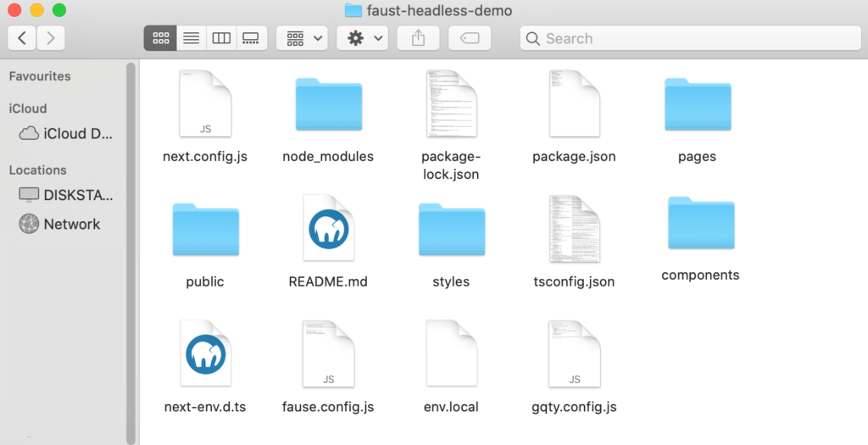
Task: Click the Favourites sidebar heading
Action: (40, 76)
